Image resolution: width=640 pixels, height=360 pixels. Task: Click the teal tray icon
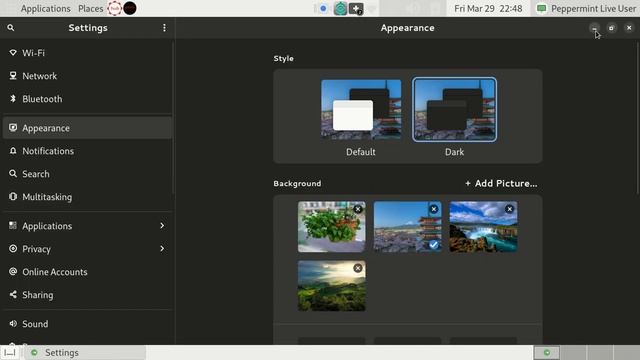point(340,8)
